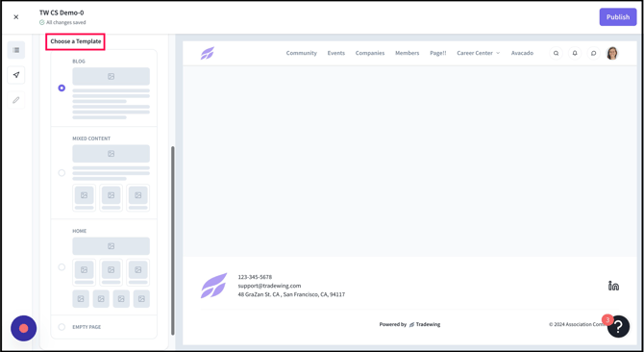Click the red 3 notification badge

(x=607, y=320)
